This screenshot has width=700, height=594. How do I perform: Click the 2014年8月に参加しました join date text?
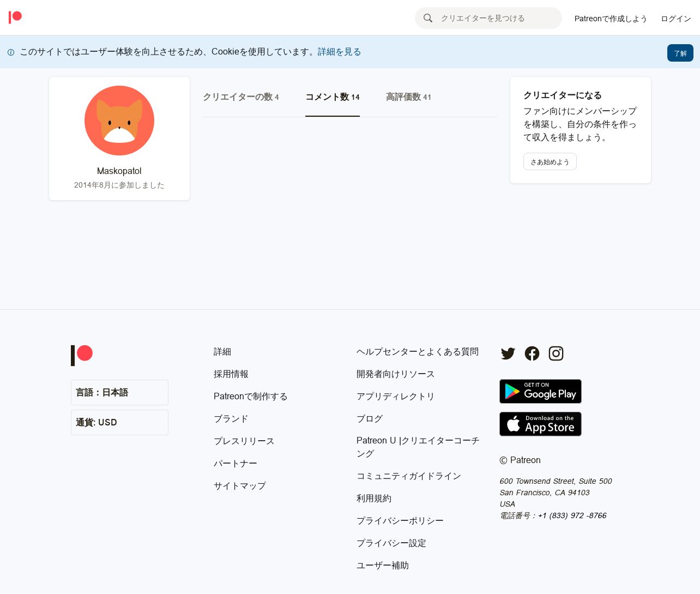pyautogui.click(x=119, y=185)
